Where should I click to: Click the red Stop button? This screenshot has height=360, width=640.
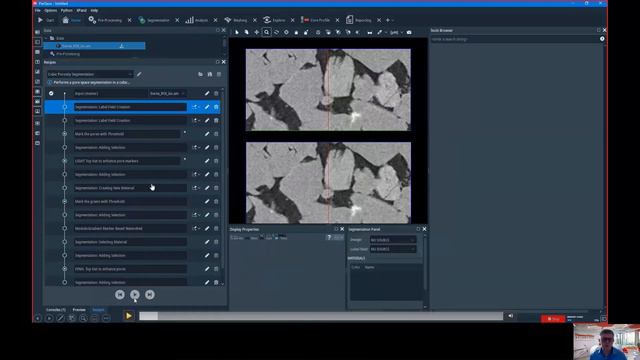pos(553,318)
